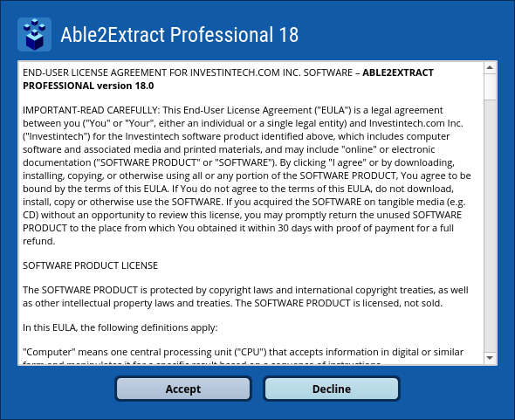
Task: Click the SOFTWARE PRODUCT LICENSE heading
Action: coord(90,265)
